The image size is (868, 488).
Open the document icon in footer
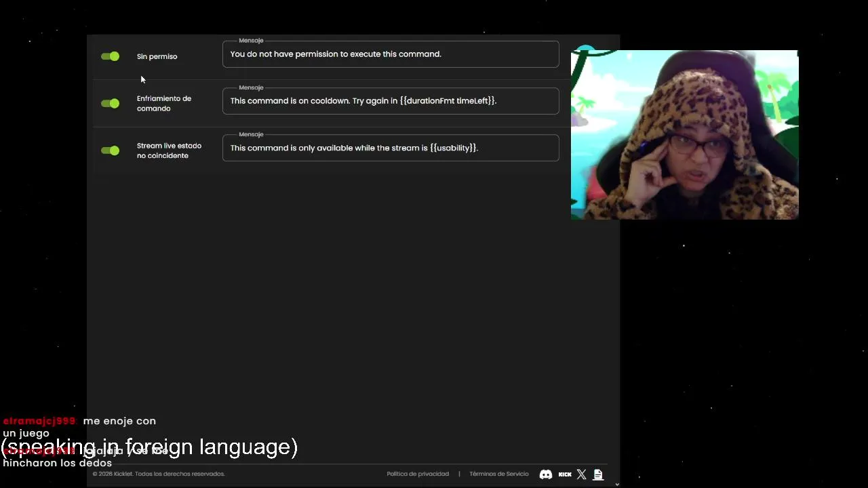(598, 474)
